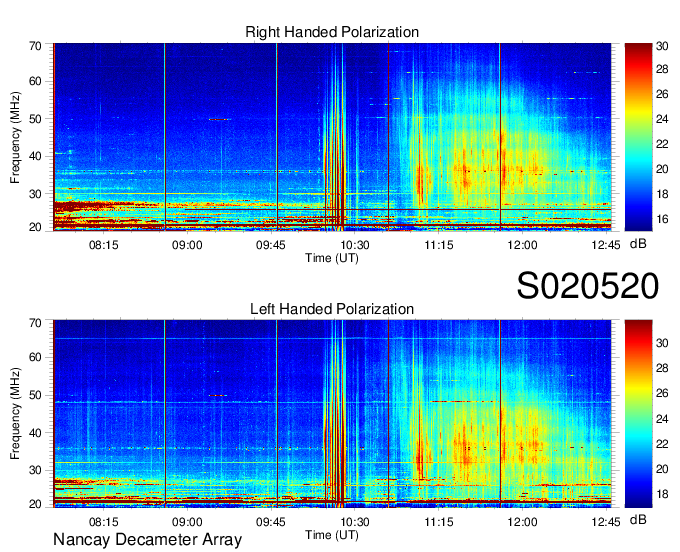This screenshot has height=552, width=680.
Task: Click the bottom plot "Time (UT)" axis label
Action: pyautogui.click(x=332, y=535)
